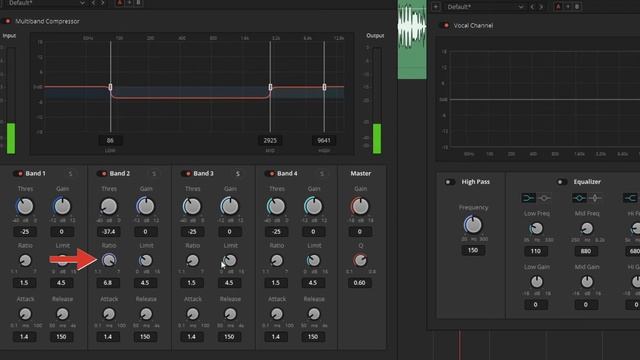Edit Low Freq value 110
The height and width of the screenshot is (360, 640).
click(x=536, y=251)
